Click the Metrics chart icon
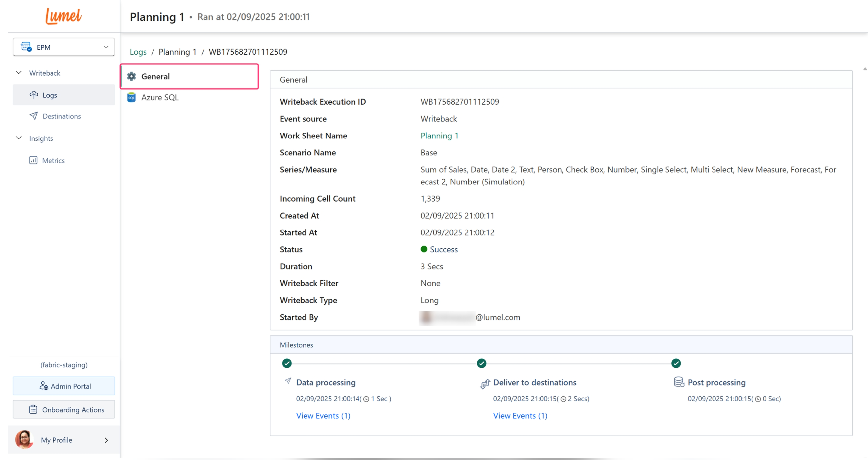Image resolution: width=868 pixels, height=460 pixels. click(x=33, y=160)
